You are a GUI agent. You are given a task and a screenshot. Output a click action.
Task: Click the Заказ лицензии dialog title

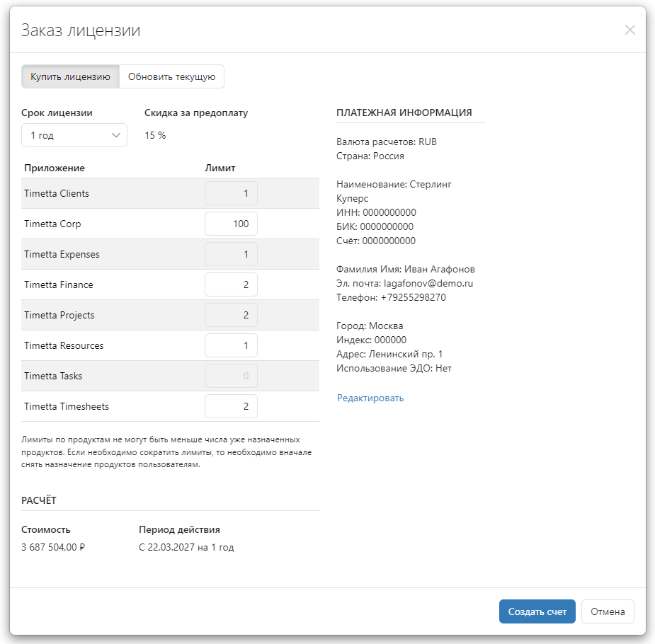pyautogui.click(x=81, y=30)
